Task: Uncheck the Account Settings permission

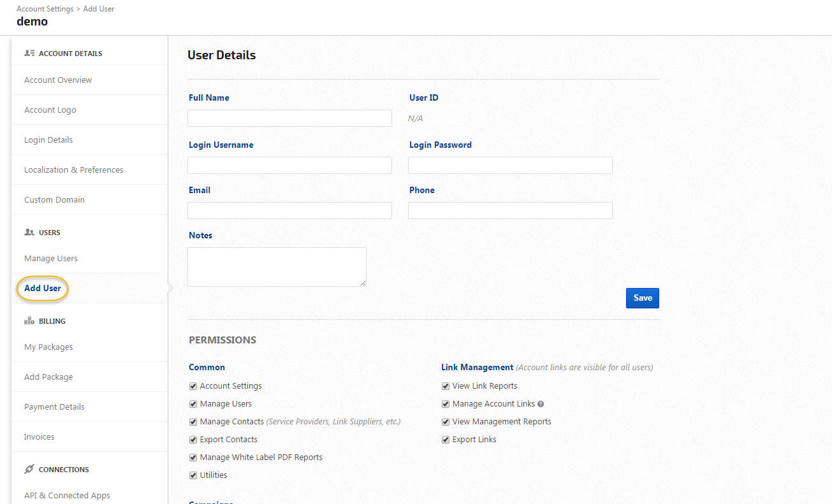Action: click(193, 386)
